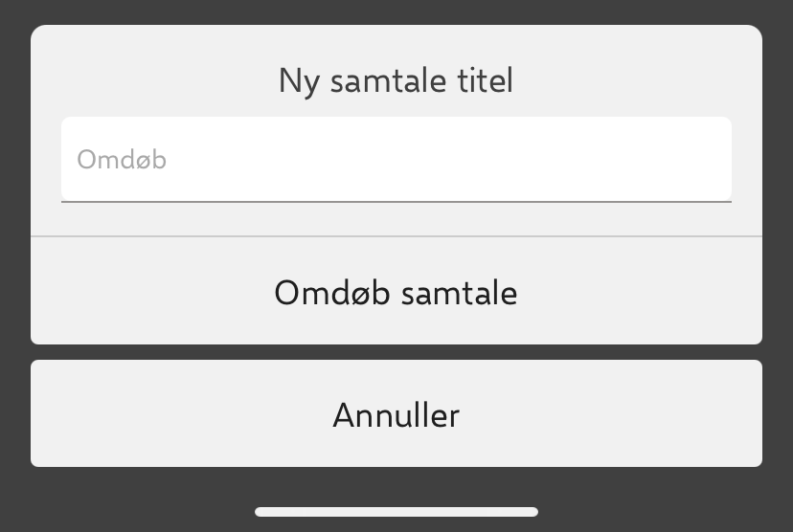Image resolution: width=793 pixels, height=532 pixels.
Task: Click the grey "Omdøb" placeholder text
Action: click(122, 160)
